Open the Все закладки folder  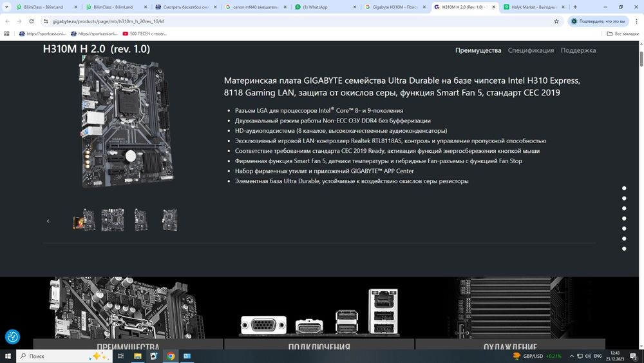623,34
